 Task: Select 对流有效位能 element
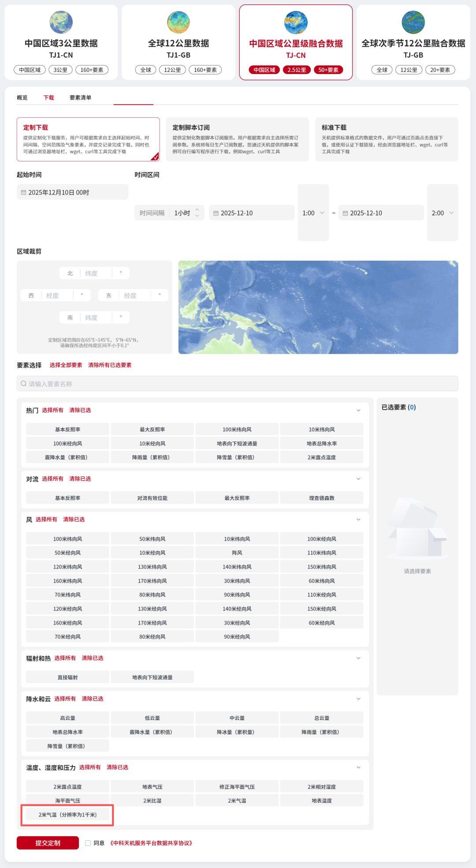[x=152, y=498]
